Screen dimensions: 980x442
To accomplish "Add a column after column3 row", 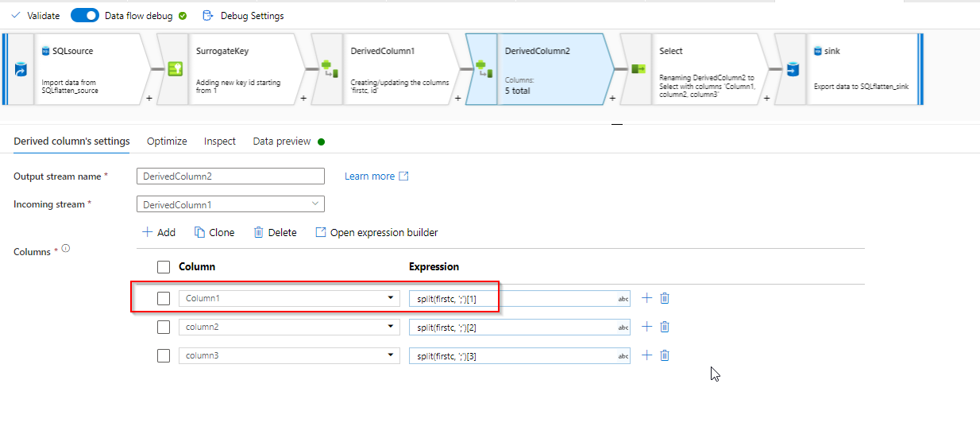I will [646, 355].
